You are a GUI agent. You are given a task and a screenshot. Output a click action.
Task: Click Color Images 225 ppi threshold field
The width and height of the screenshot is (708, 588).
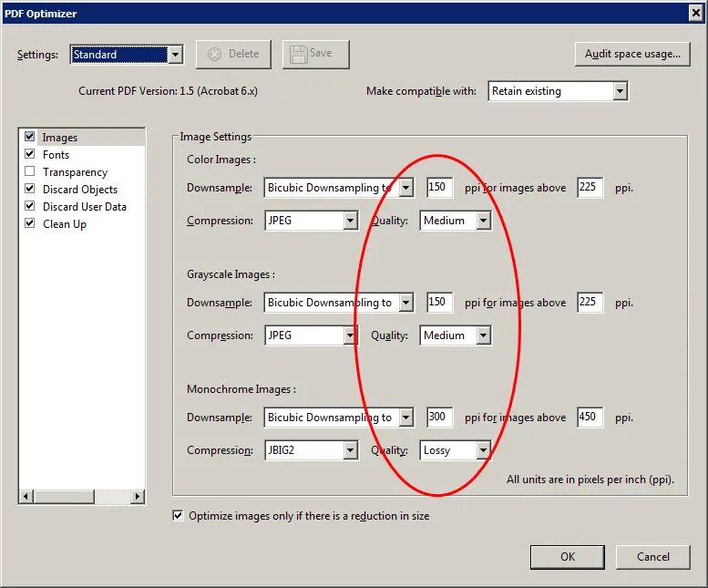590,187
